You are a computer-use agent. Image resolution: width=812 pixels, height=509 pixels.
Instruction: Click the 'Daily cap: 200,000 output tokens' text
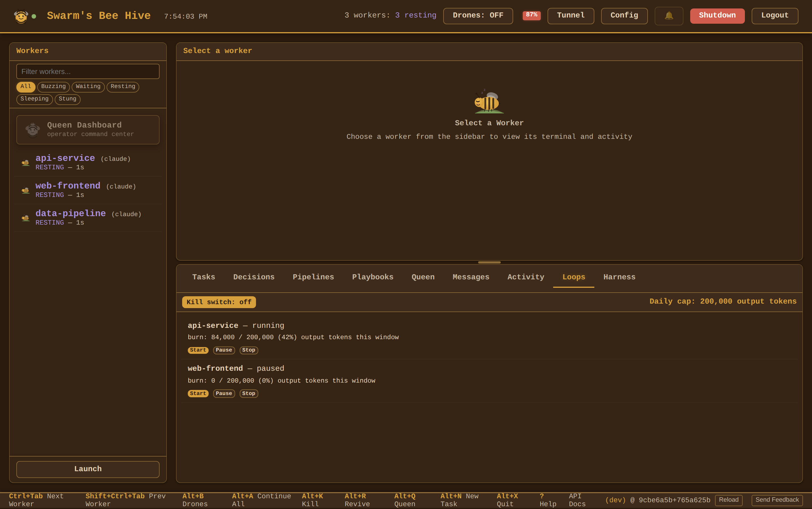pos(723,301)
